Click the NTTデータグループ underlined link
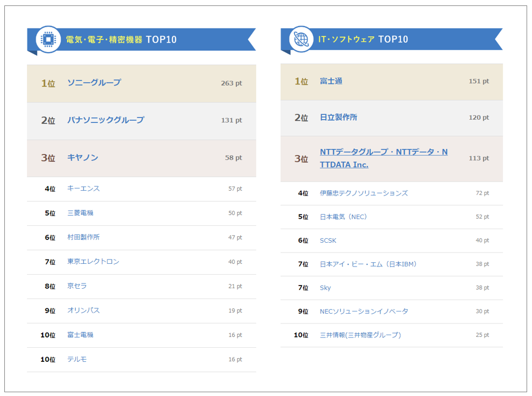532x396 pixels. click(383, 152)
